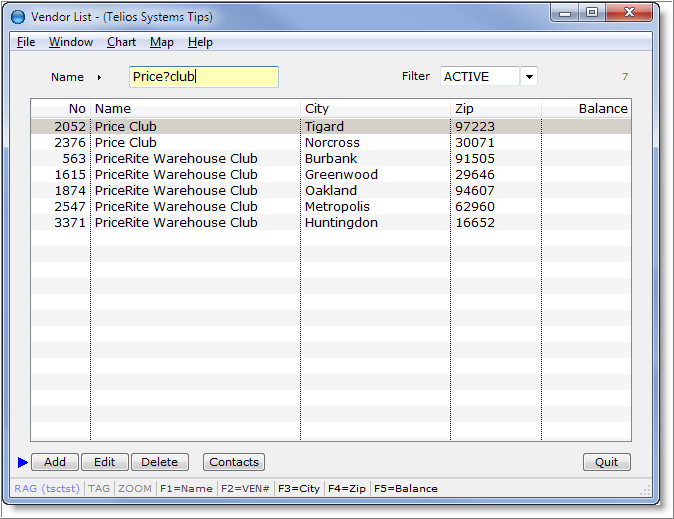Click the Name search input field
The image size is (674, 519).
point(203,77)
